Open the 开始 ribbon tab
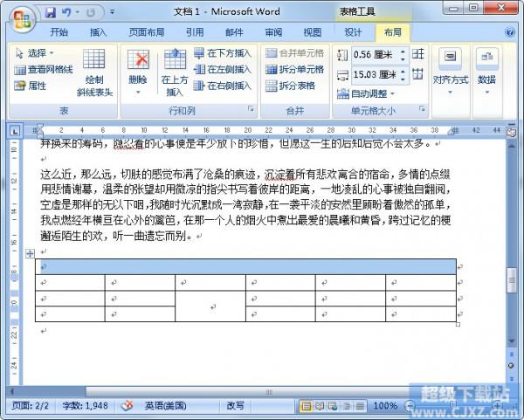The width and height of the screenshot is (524, 420). pos(59,32)
